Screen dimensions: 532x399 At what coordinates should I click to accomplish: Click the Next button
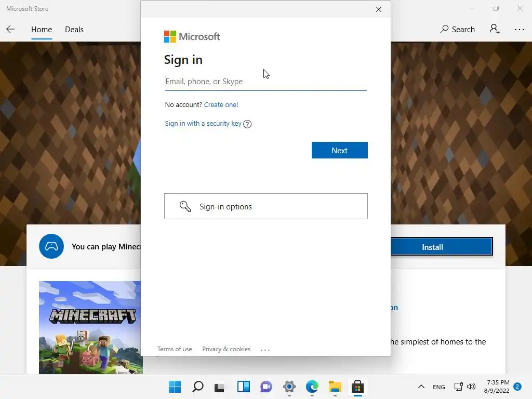pyautogui.click(x=340, y=150)
